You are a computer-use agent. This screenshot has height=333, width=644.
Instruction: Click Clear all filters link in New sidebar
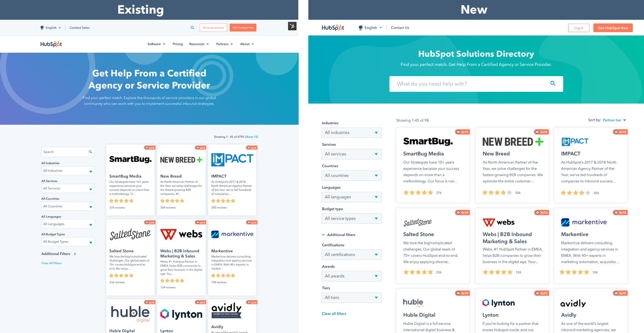tap(334, 314)
